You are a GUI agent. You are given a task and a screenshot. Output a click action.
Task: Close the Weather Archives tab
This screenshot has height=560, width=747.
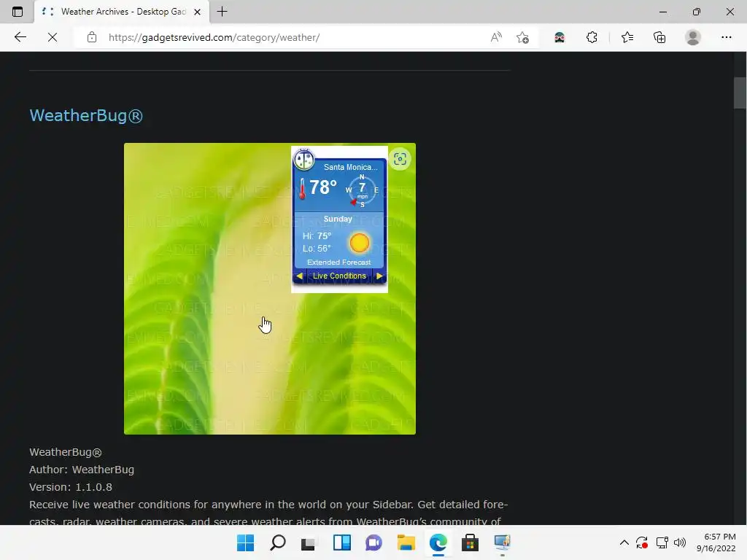point(197,12)
